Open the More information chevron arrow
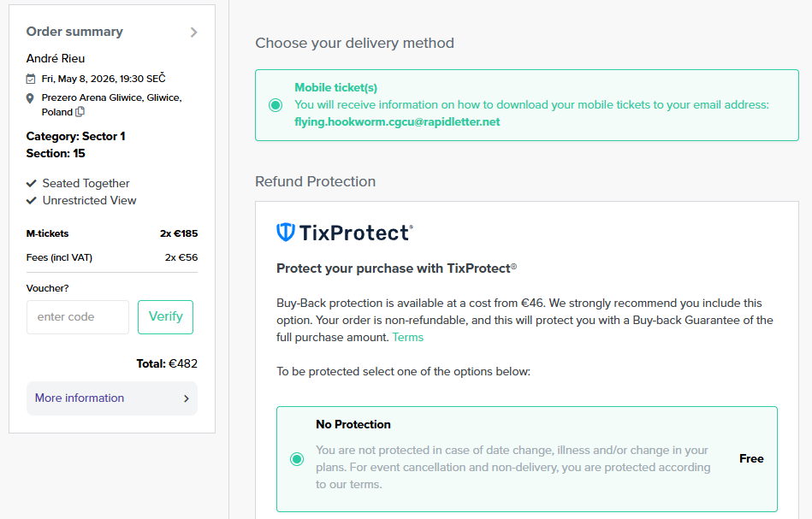Viewport: 812px width, 519px height. tap(187, 398)
